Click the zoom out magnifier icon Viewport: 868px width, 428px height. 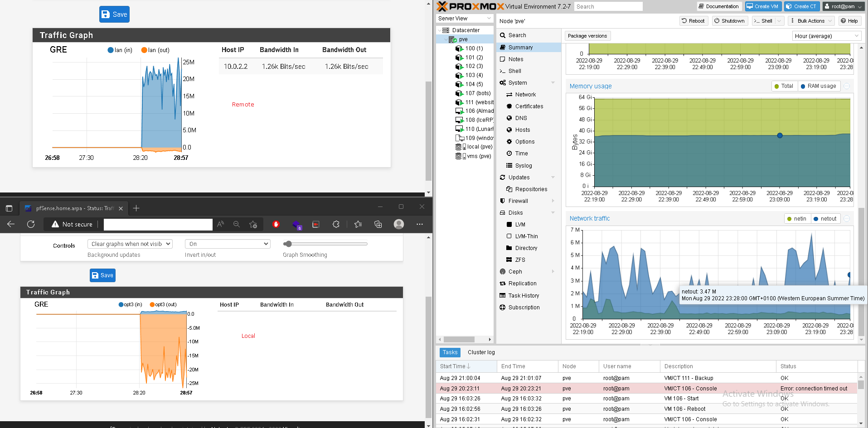237,224
